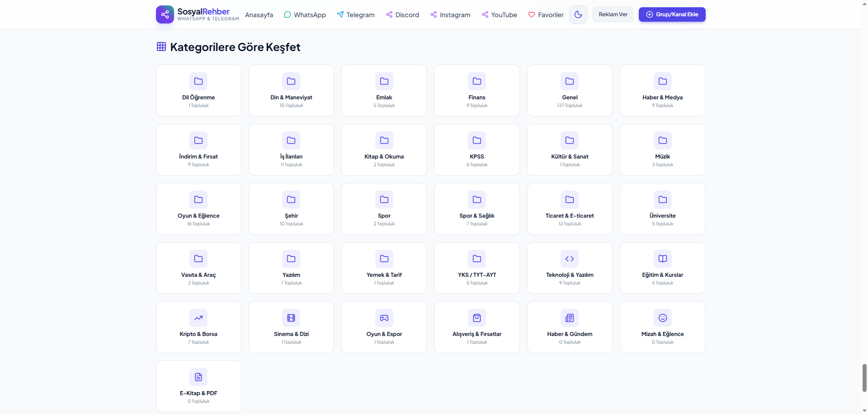Open the YouTube menu item
This screenshot has height=415, width=868.
pos(499,15)
